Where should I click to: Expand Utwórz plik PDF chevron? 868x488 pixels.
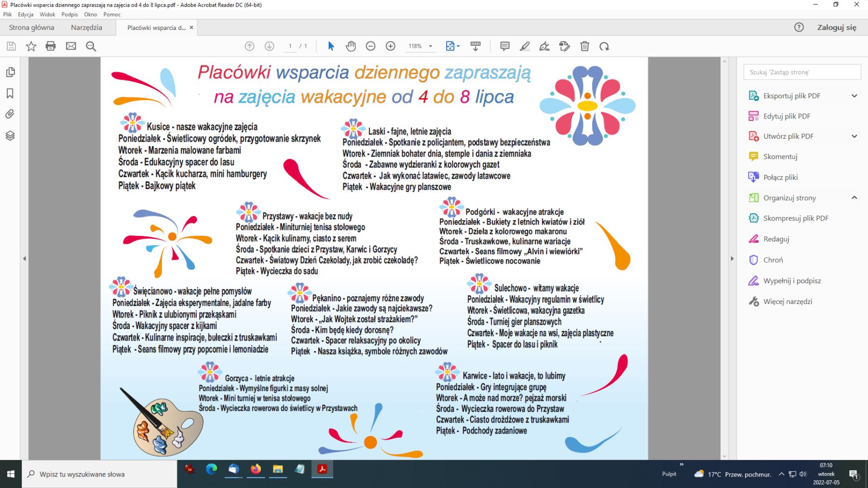click(854, 136)
